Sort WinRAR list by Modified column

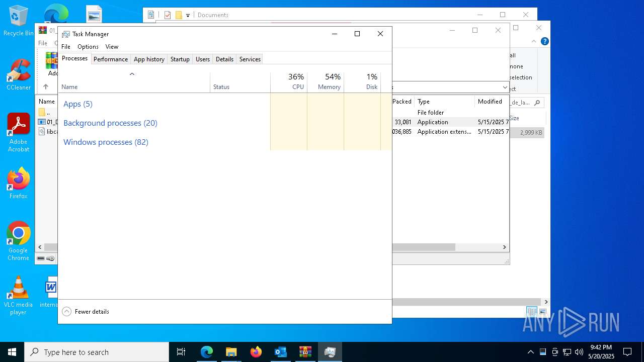tap(492, 102)
